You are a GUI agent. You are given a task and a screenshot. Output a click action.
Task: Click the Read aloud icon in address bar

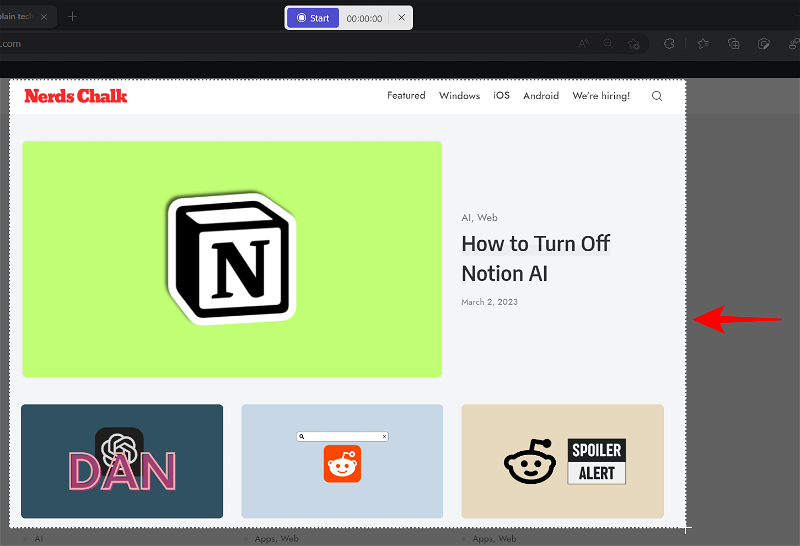(x=584, y=43)
